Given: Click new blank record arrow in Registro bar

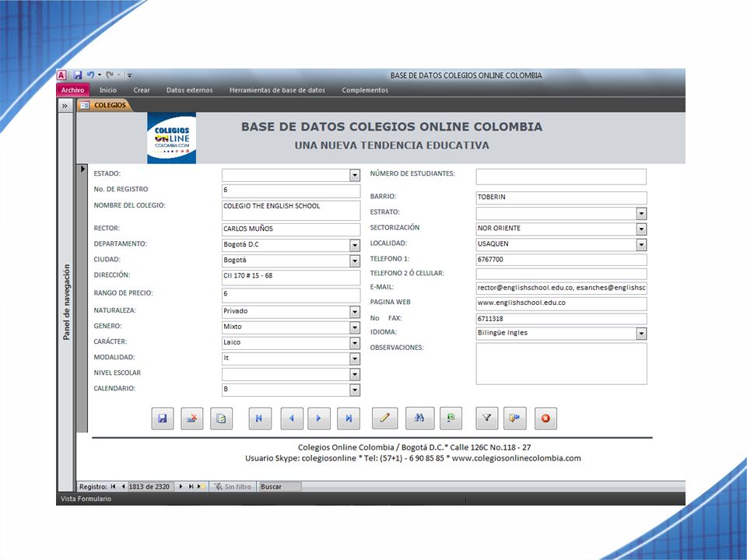Looking at the screenshot, I should (201, 487).
